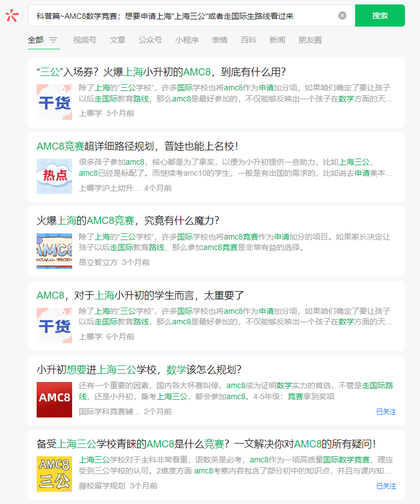Click 干货 thumbnail of the 5个月前 article

pyautogui.click(x=54, y=102)
